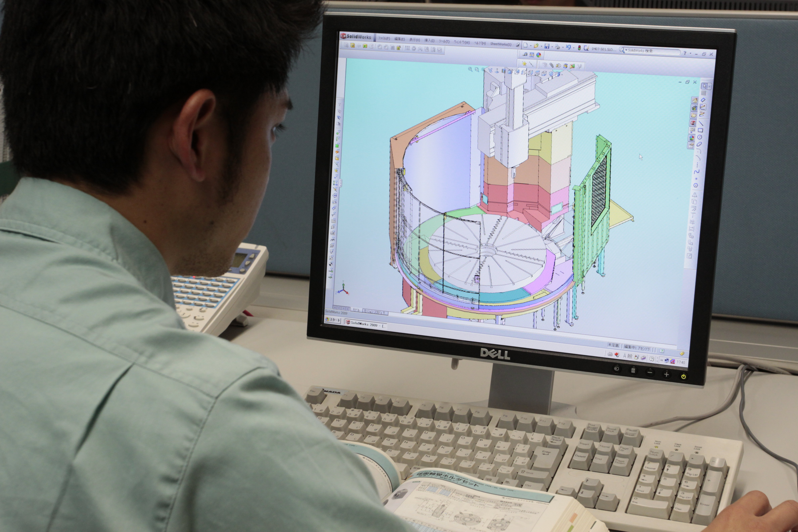Select the Circle sketch tool

700,137
